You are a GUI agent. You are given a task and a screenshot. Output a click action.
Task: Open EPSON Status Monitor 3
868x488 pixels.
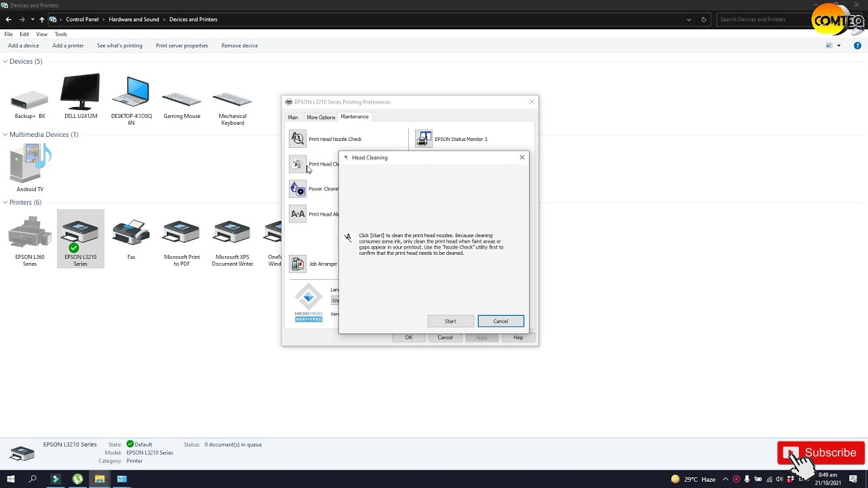point(424,139)
